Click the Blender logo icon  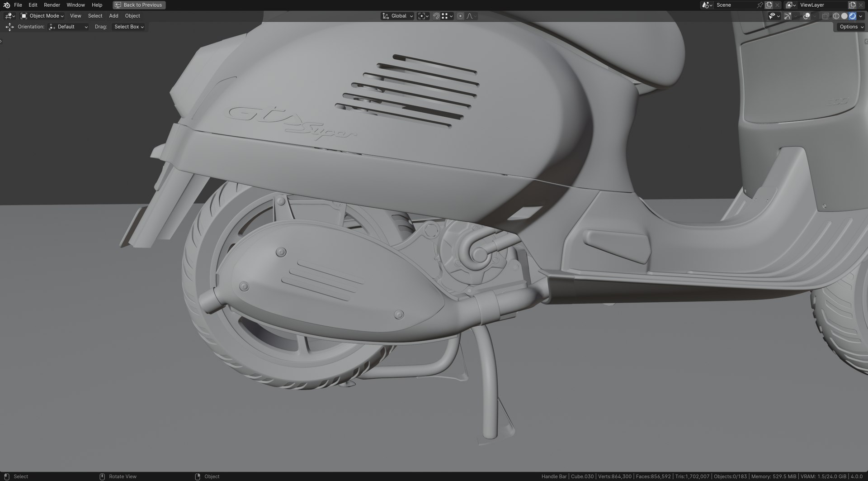click(6, 5)
